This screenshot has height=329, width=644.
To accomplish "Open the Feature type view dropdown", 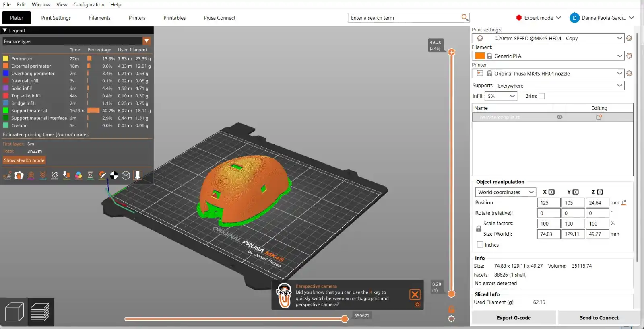I will pos(76,41).
